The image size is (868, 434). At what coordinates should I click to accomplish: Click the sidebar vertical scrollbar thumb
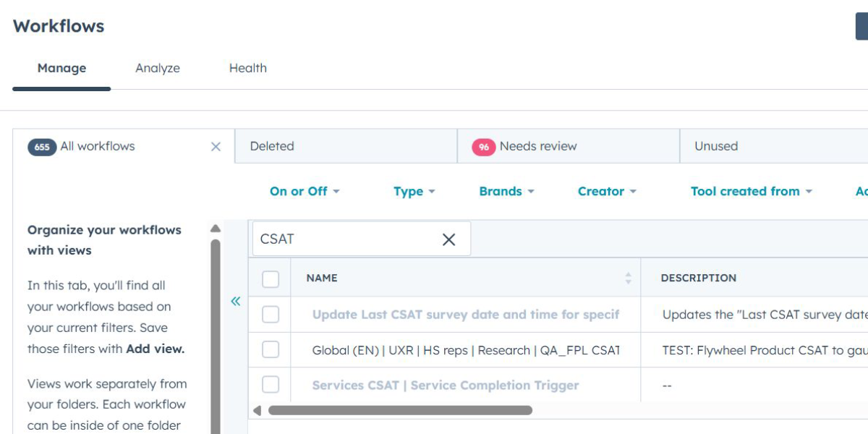click(x=216, y=336)
